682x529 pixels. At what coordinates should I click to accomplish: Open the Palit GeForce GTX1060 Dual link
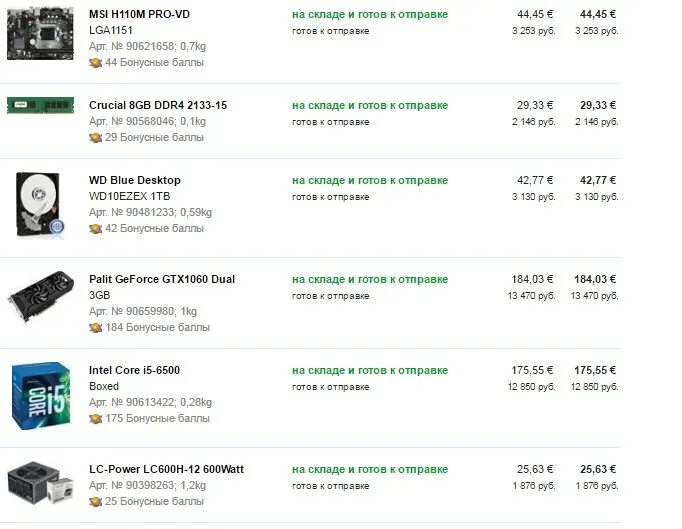point(162,279)
